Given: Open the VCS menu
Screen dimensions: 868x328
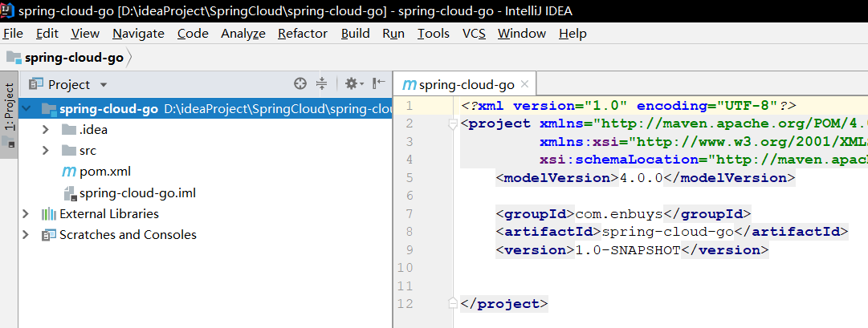Looking at the screenshot, I should 474,34.
